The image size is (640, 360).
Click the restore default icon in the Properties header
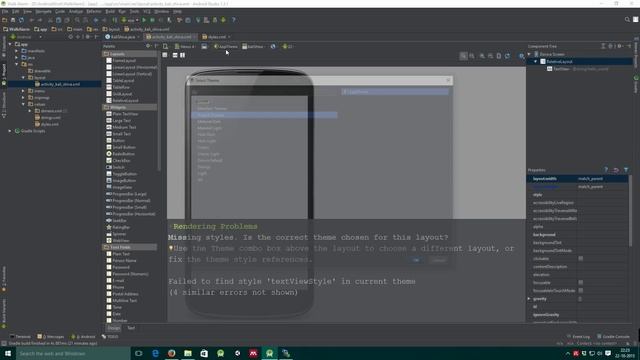point(616,170)
